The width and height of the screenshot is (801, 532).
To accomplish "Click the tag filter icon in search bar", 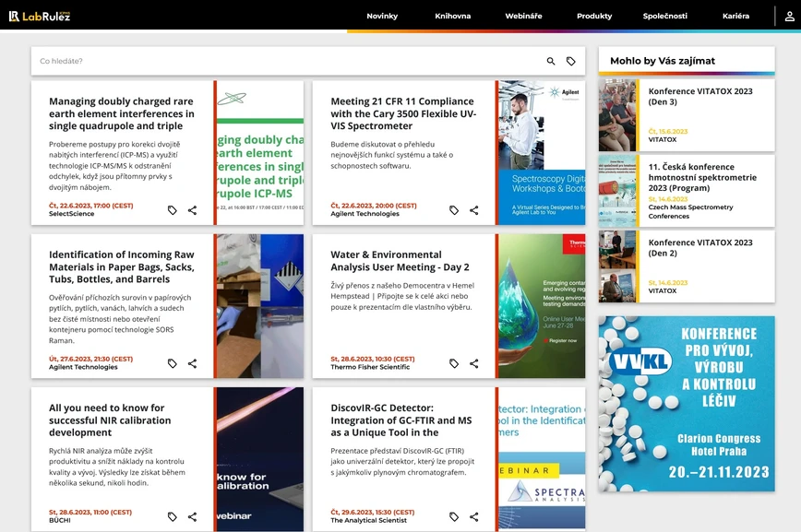I will tap(570, 61).
